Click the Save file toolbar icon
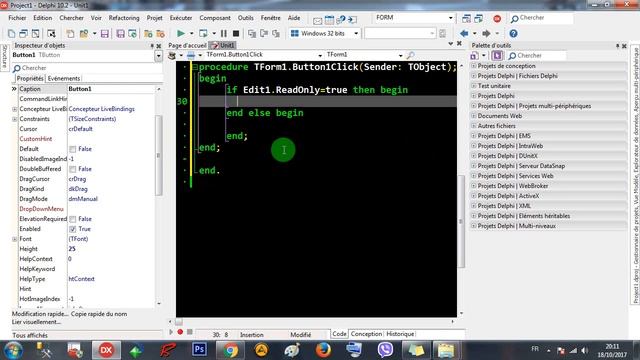 pos(105,34)
